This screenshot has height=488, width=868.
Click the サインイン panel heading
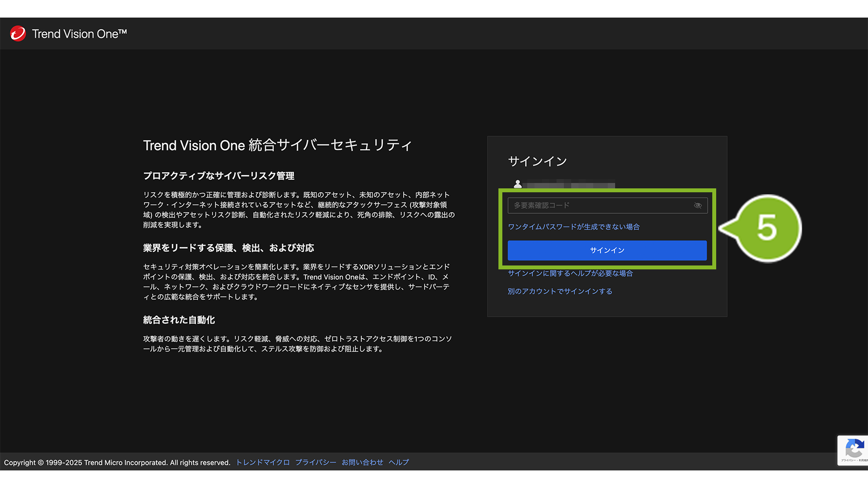click(537, 162)
